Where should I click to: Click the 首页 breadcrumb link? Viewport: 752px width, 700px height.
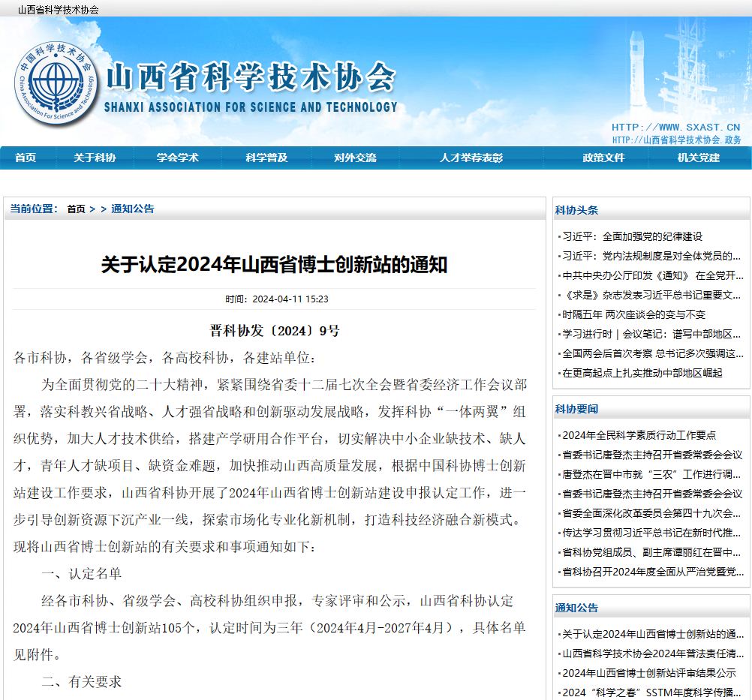point(76,209)
